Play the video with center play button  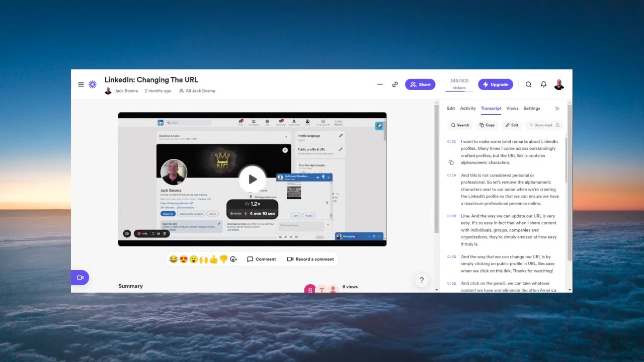[253, 179]
